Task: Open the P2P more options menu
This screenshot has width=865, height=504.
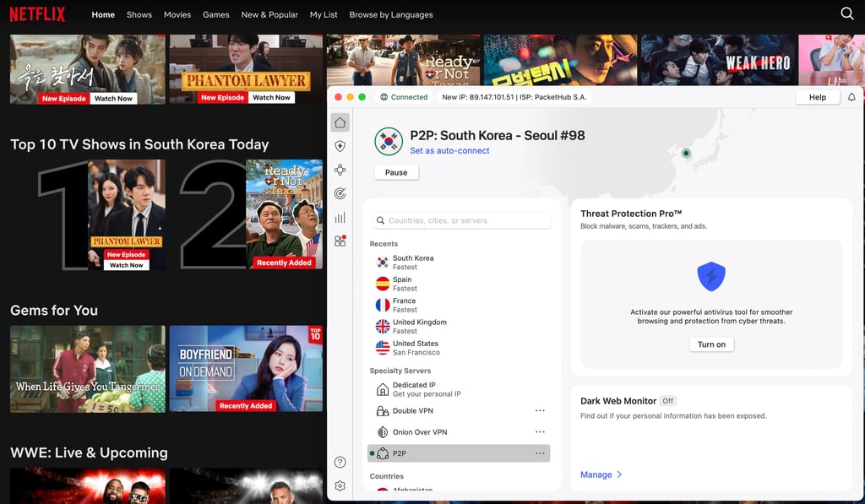Action: 540,453
